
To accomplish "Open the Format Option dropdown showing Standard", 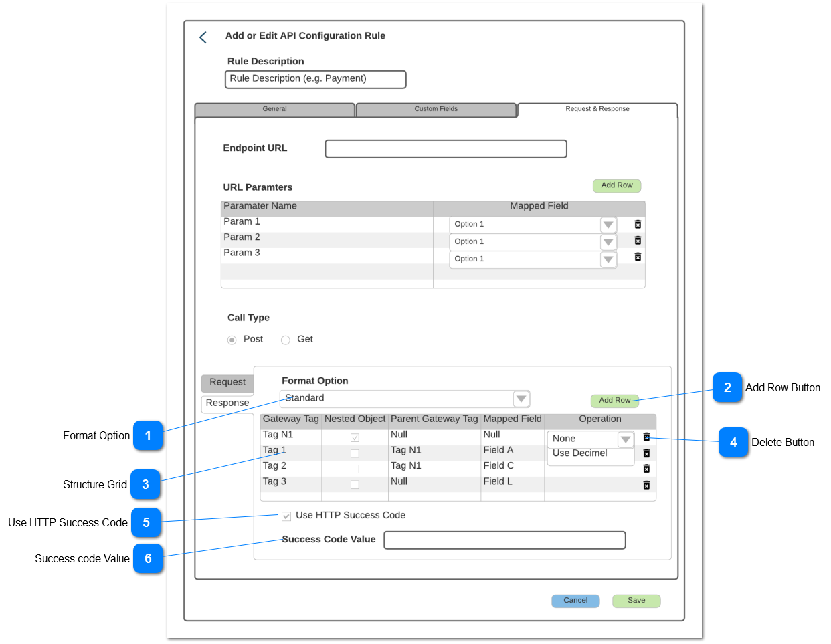I will 521,398.
